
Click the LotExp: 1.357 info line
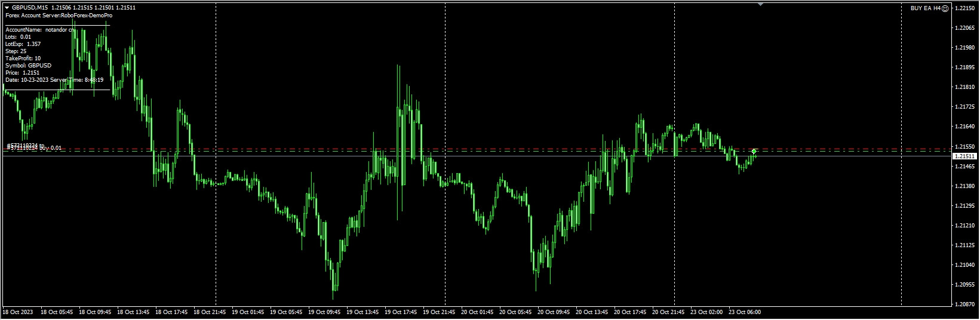(x=23, y=44)
